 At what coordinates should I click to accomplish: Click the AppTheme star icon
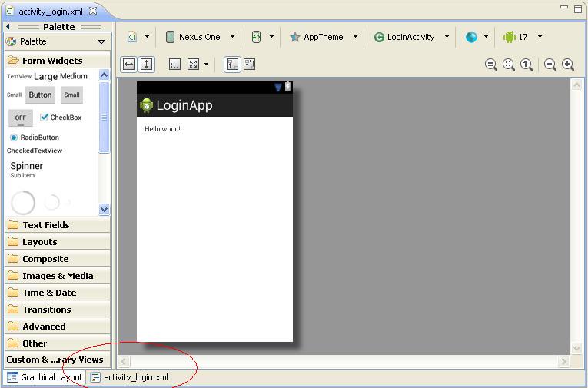point(295,37)
